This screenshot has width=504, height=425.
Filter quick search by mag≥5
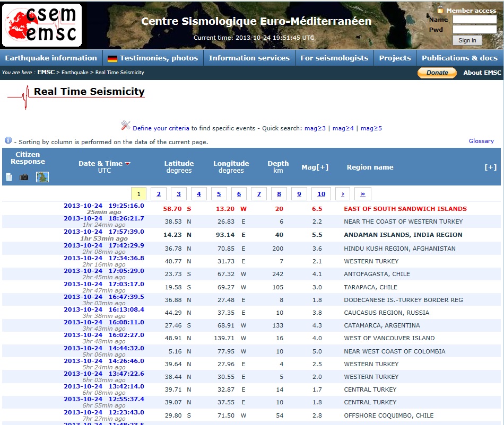(x=371, y=128)
